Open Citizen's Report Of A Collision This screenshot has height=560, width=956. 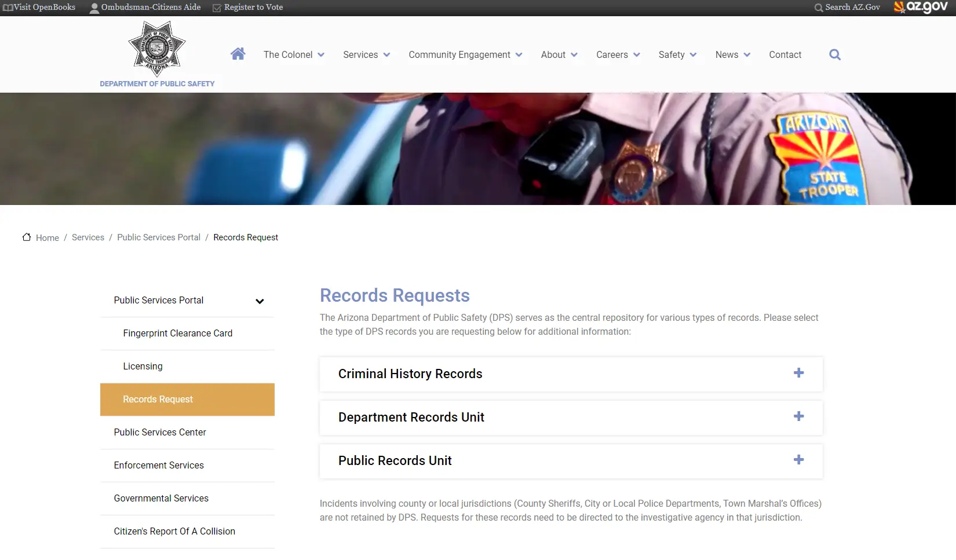point(174,531)
